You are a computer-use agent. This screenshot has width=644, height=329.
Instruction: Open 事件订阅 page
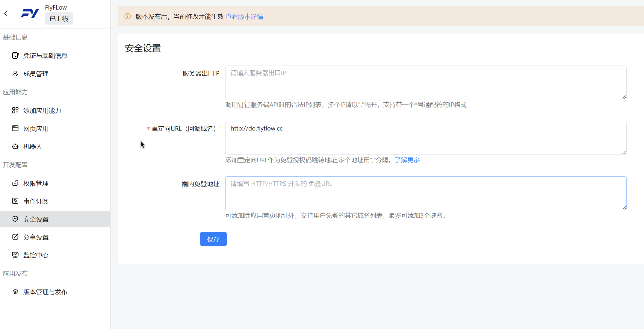click(55, 201)
